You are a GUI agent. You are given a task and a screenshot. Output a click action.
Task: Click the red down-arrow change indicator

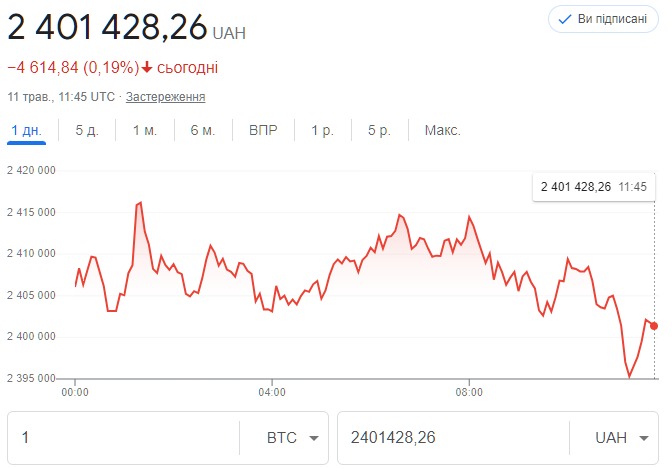click(x=146, y=68)
